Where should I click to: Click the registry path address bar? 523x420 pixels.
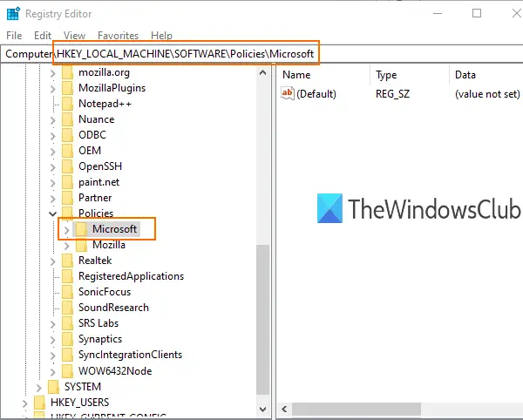pos(261,54)
